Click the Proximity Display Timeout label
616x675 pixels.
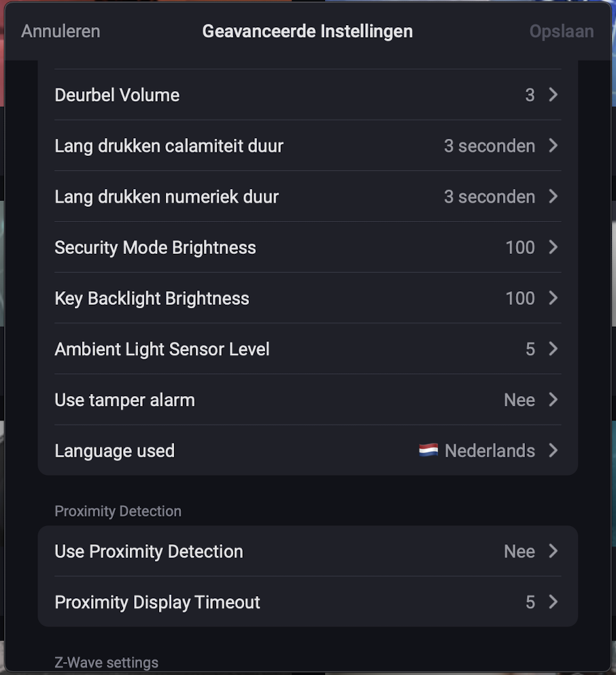pyautogui.click(x=157, y=602)
